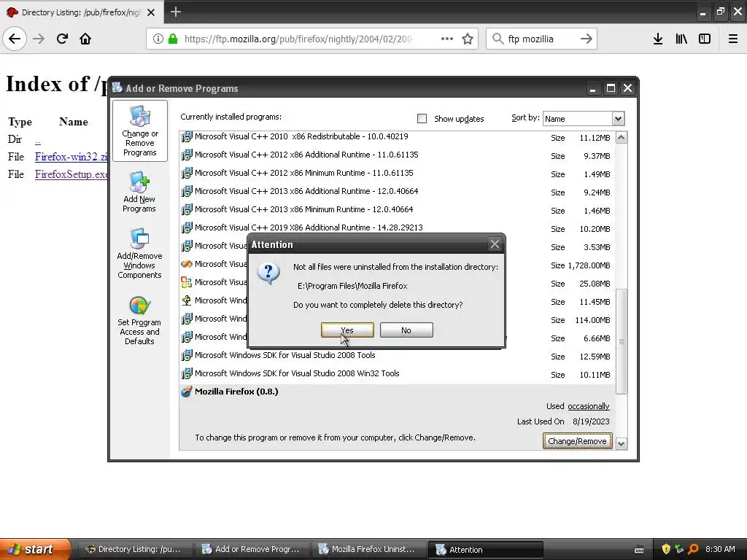Switch to Directory Listing taskbar item
747x560 pixels.
click(x=135, y=549)
